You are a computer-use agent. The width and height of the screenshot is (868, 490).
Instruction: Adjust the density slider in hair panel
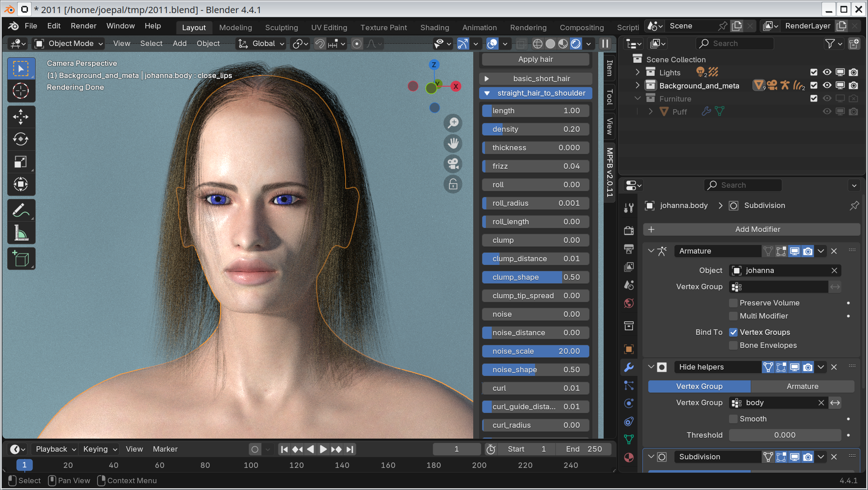536,129
